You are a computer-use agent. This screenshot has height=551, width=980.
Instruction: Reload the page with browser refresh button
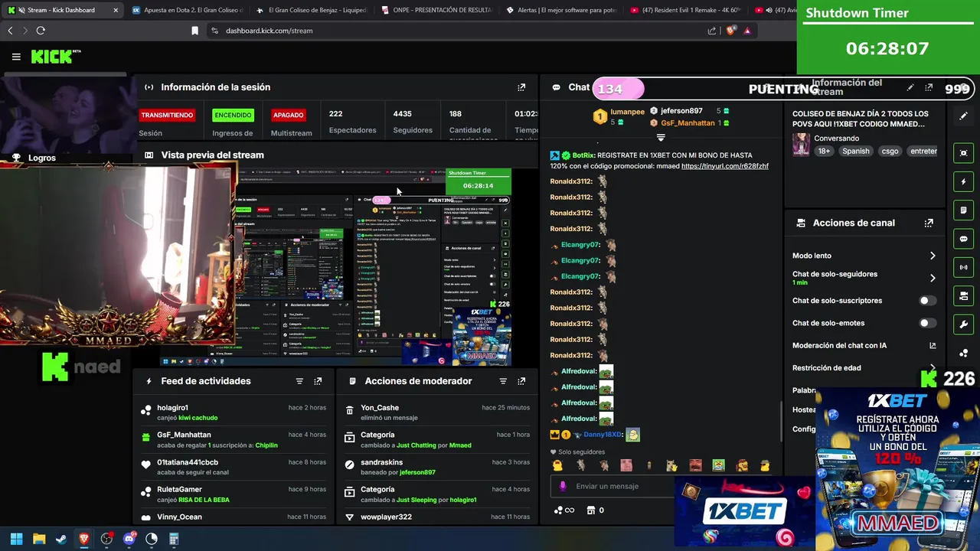(x=41, y=31)
